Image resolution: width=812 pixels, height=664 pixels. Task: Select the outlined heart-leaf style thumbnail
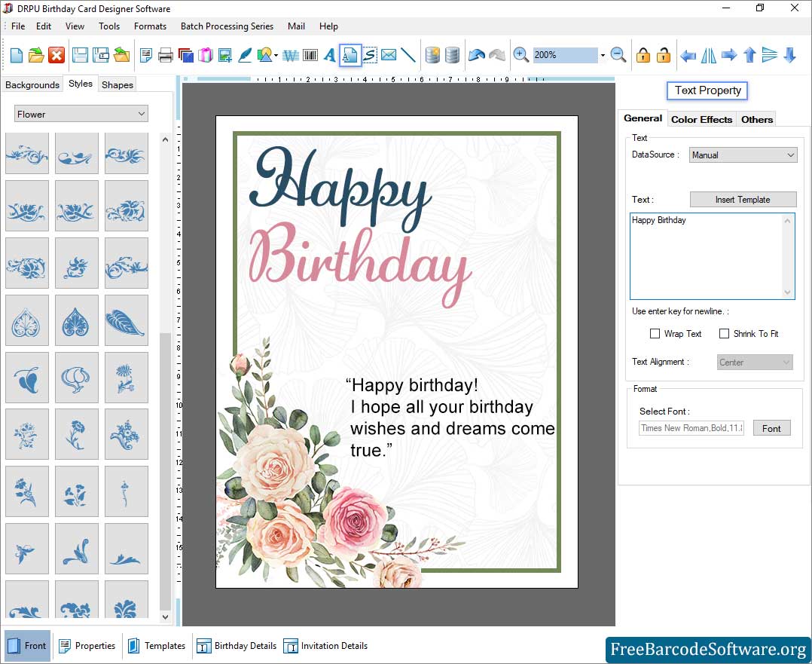(27, 320)
